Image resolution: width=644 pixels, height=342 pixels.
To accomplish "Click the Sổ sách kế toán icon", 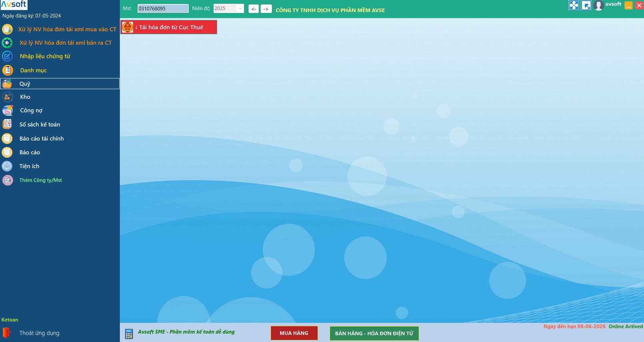I will click(7, 125).
